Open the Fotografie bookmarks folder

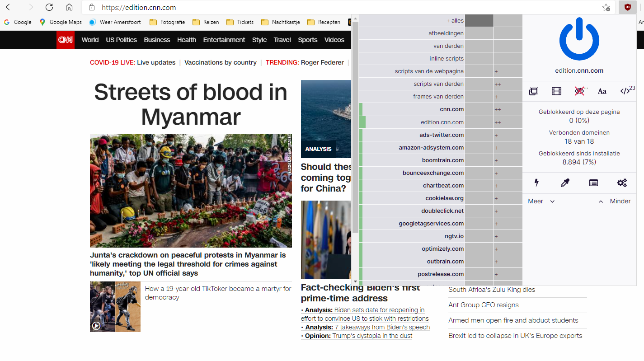point(167,22)
